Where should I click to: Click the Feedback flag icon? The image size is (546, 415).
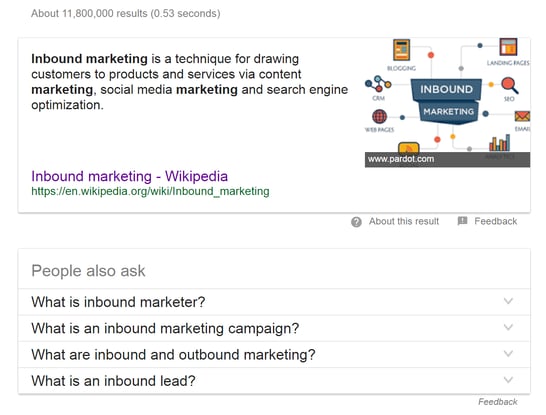pos(462,221)
